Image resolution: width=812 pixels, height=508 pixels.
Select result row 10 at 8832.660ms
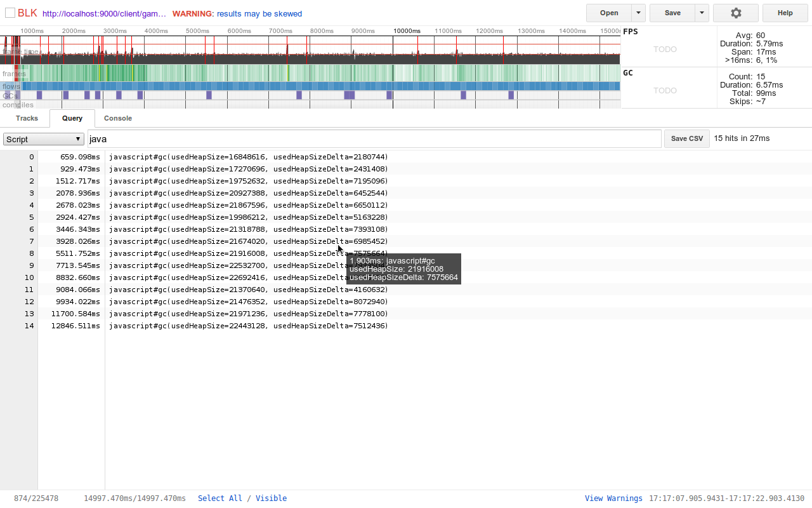[406, 277]
